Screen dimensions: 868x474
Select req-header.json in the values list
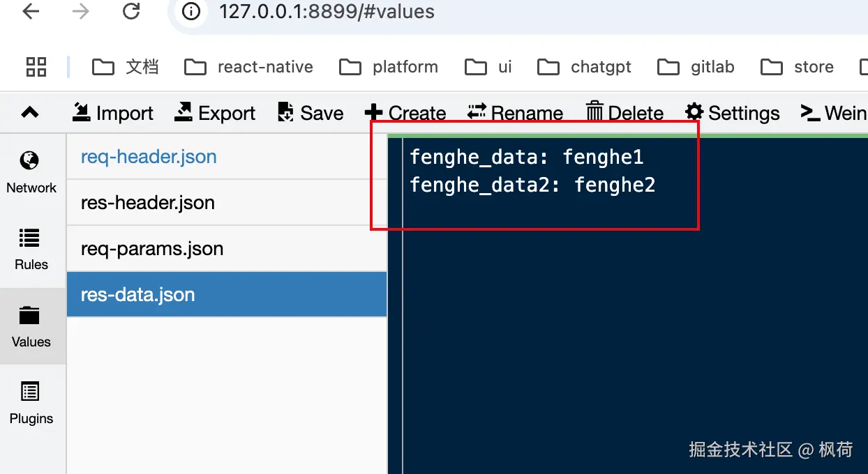[x=149, y=157]
